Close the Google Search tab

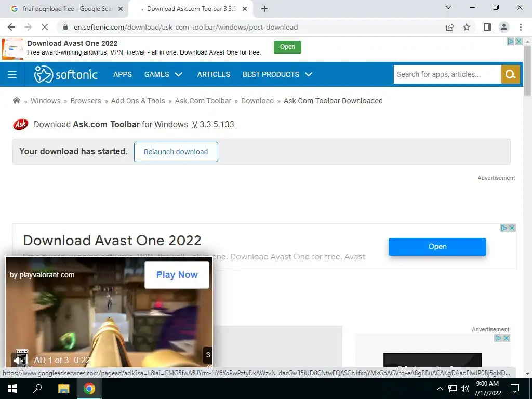[x=121, y=9]
